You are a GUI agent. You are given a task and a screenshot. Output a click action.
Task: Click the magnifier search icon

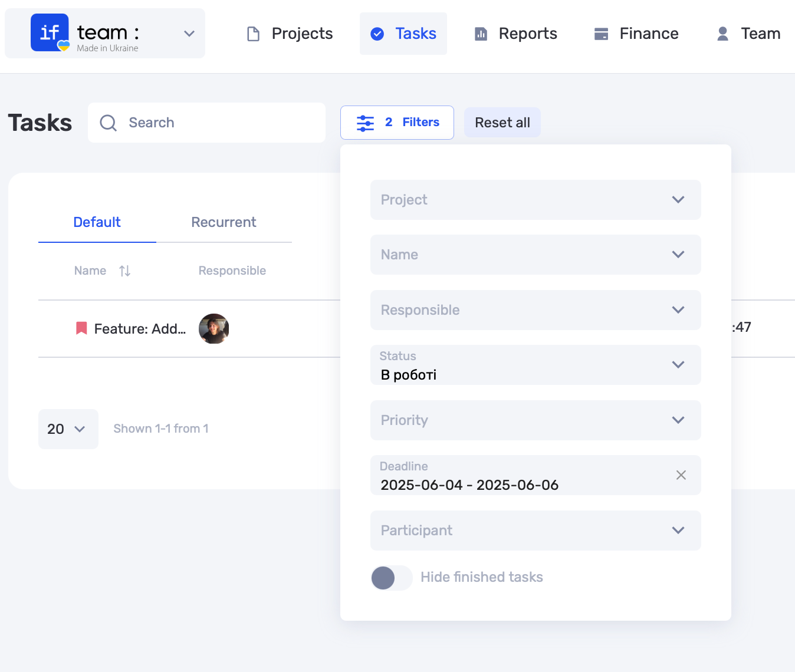[x=108, y=123]
